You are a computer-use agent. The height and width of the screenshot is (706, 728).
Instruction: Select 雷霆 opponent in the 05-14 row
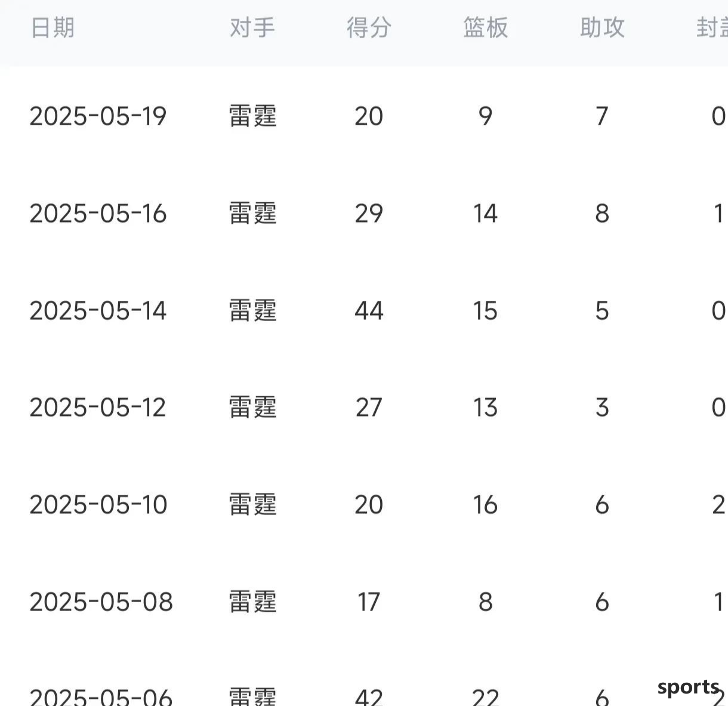coord(253,310)
